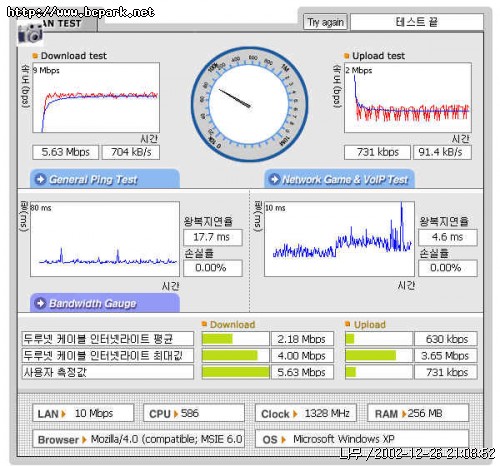Click the Clock 1328 MHz field

click(x=306, y=413)
